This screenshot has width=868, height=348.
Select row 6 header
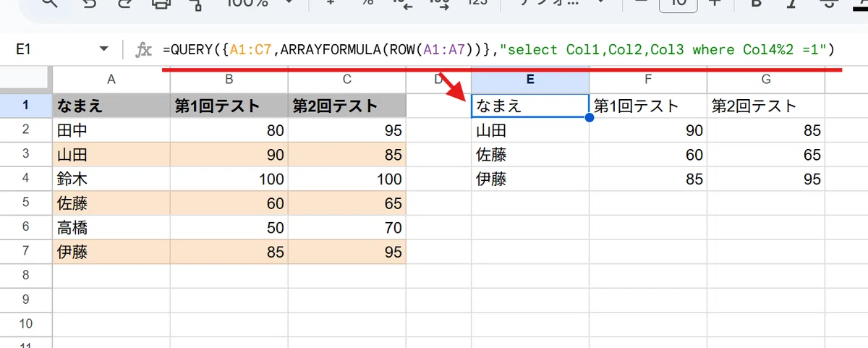coord(26,227)
